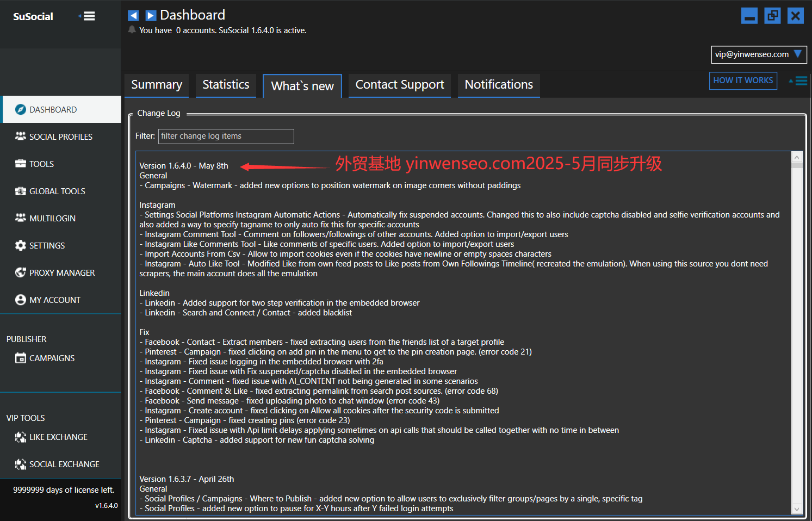812x521 pixels.
Task: Click the 'Instagram' section heading
Action: click(x=157, y=205)
